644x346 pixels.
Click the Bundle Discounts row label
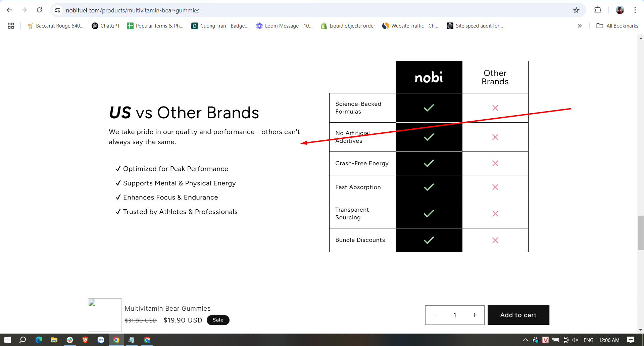pos(360,240)
